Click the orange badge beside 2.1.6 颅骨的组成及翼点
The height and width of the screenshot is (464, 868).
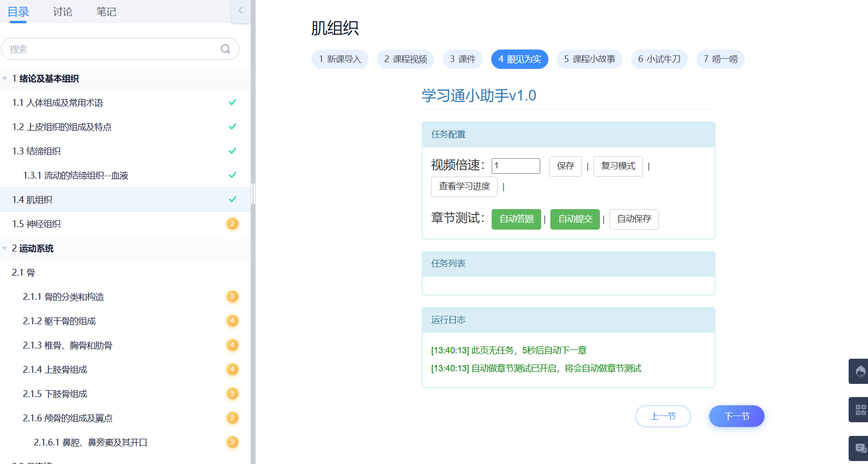click(x=232, y=418)
